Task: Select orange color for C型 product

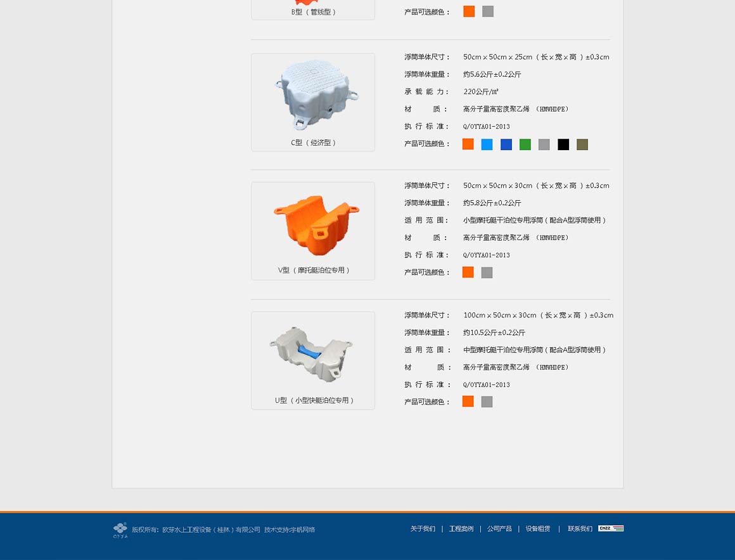Action: [x=468, y=144]
